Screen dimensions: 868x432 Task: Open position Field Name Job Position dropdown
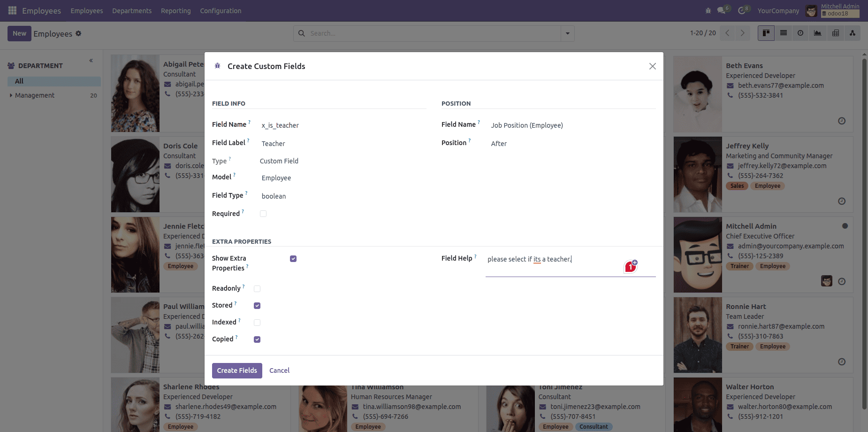coord(572,125)
